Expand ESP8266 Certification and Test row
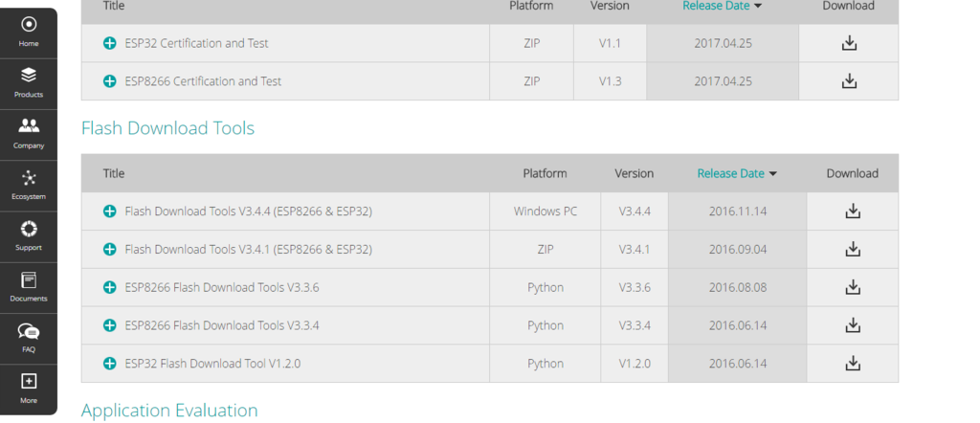 tap(109, 81)
